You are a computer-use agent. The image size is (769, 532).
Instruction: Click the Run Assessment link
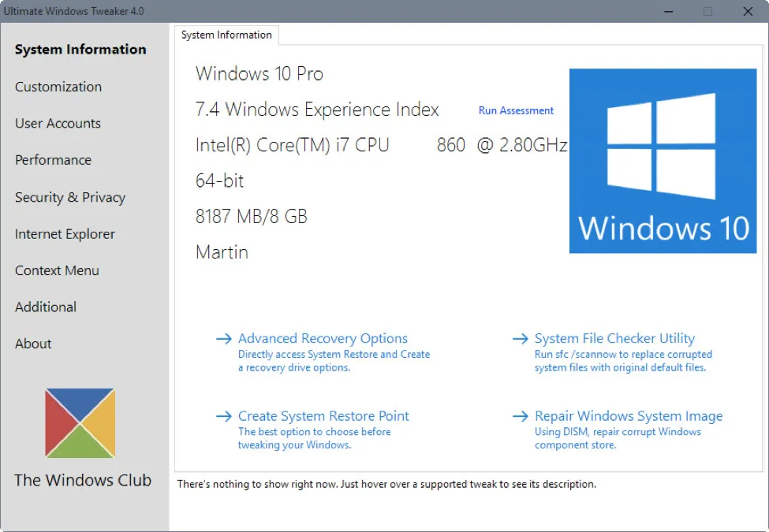pyautogui.click(x=516, y=110)
